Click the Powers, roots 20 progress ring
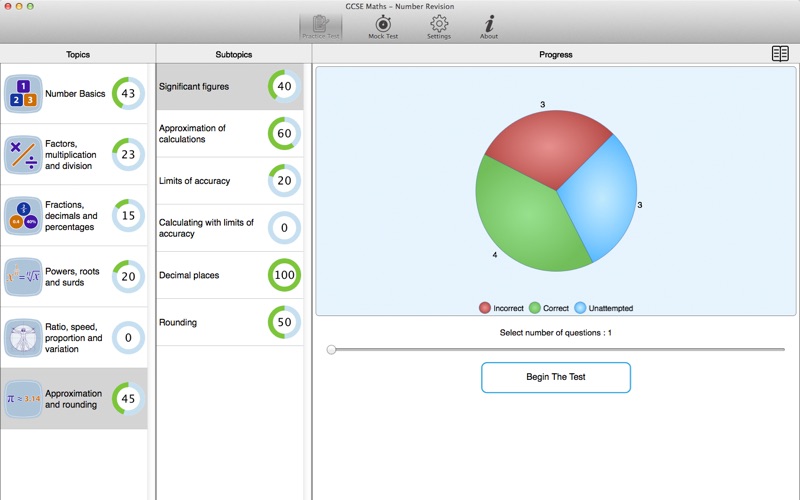This screenshot has width=800, height=500. pyautogui.click(x=128, y=277)
